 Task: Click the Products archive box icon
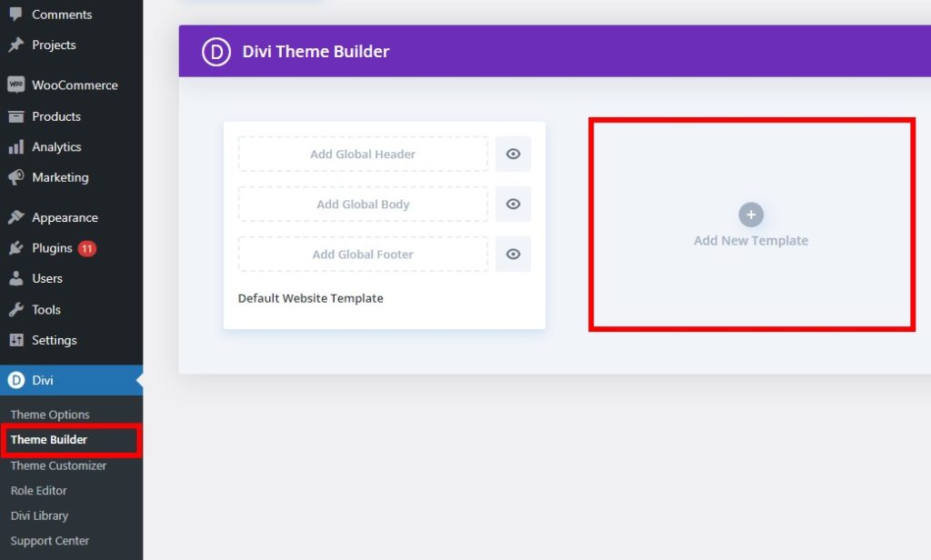click(16, 116)
